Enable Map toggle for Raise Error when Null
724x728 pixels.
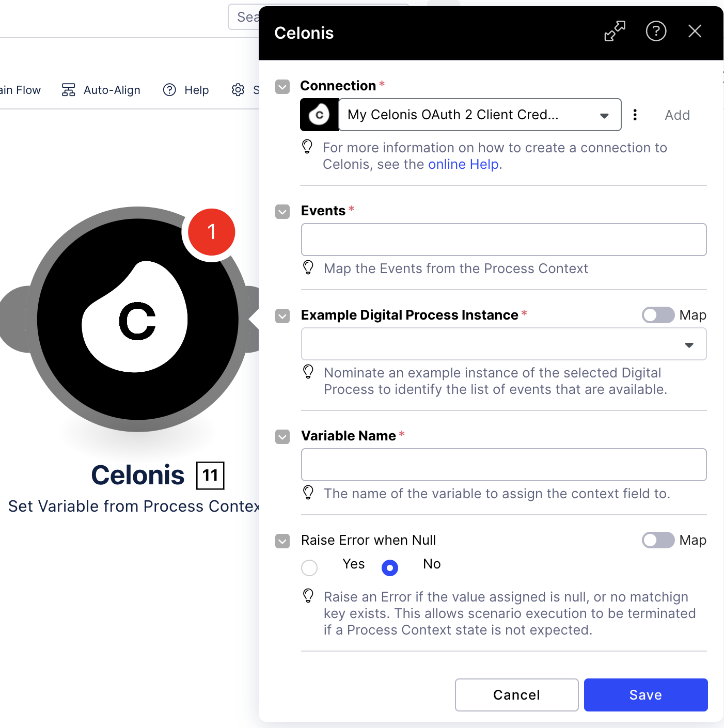pyautogui.click(x=658, y=540)
